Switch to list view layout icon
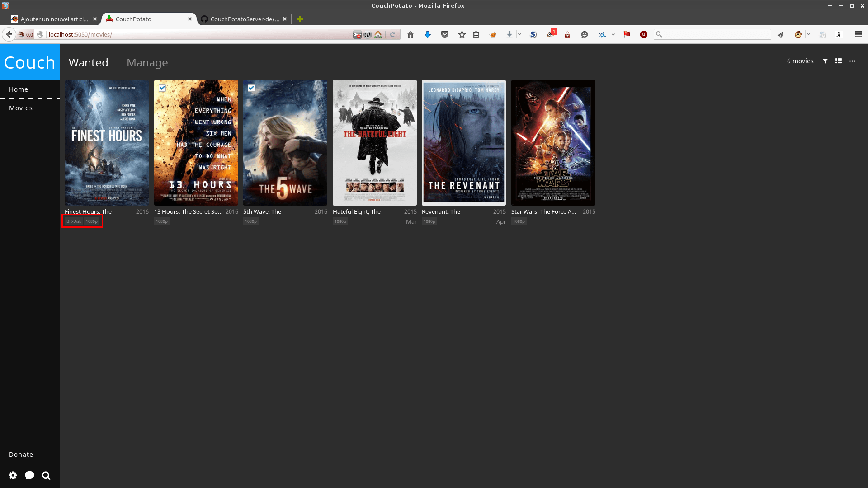 click(839, 61)
